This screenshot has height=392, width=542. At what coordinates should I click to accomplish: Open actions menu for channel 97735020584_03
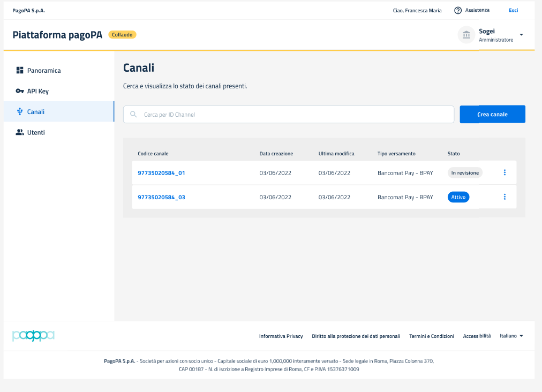click(505, 197)
